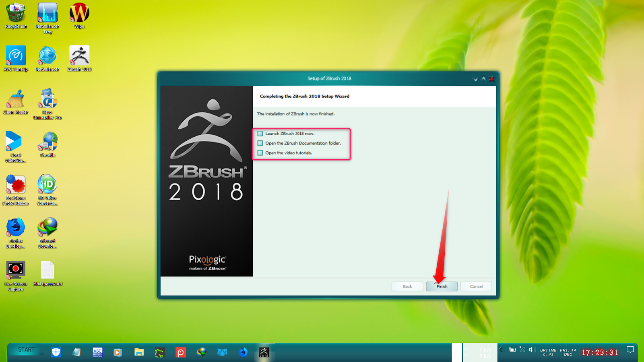The height and width of the screenshot is (362, 644).
Task: Select the Mail+password file icon
Action: [x=47, y=274]
